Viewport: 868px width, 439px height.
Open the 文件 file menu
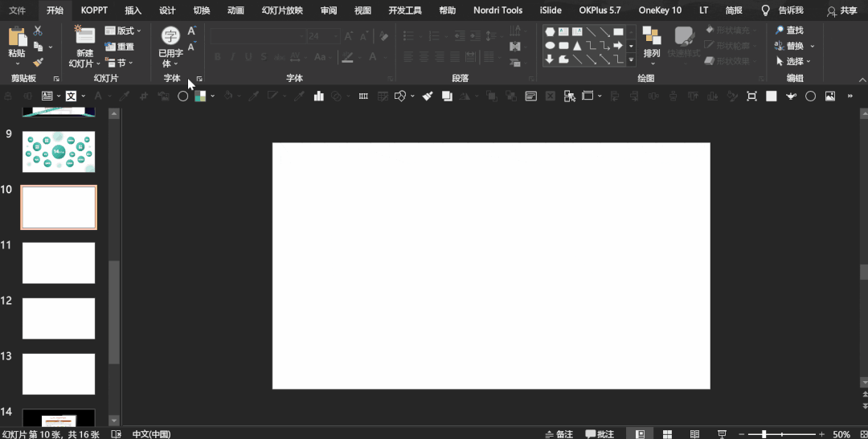tap(18, 10)
